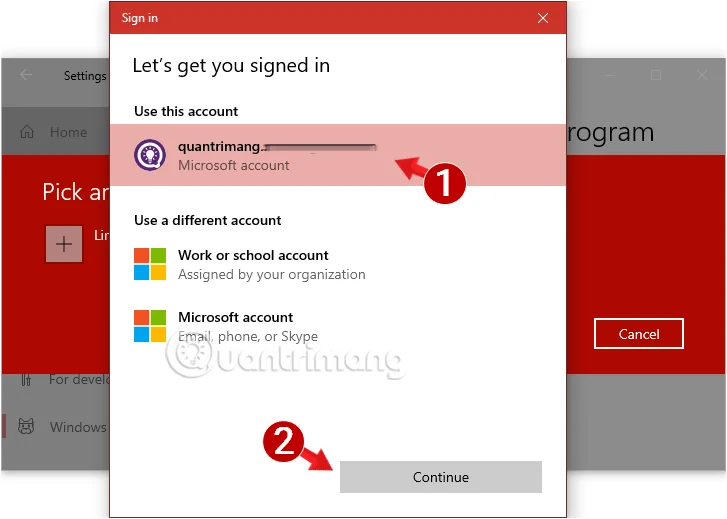
Task: Click 'Let's get you signed in' title
Action: click(x=231, y=65)
